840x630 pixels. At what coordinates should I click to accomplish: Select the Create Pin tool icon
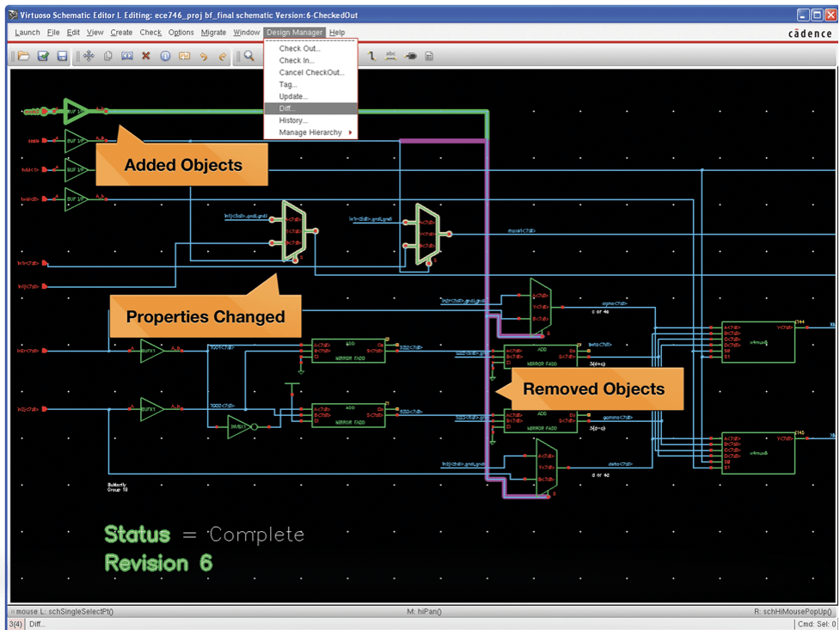coord(410,56)
